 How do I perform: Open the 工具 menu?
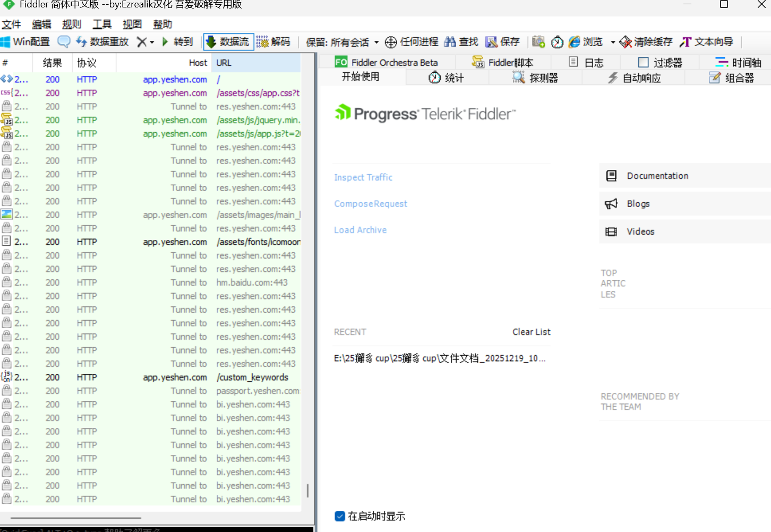[x=102, y=24]
